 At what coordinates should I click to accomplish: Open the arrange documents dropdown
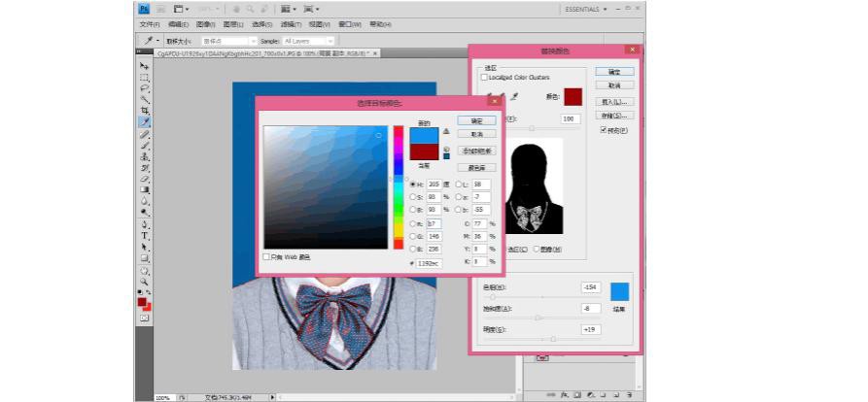[288, 10]
